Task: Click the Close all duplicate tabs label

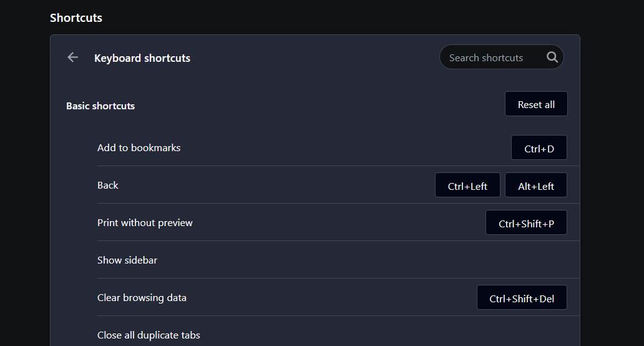Action: [x=149, y=335]
